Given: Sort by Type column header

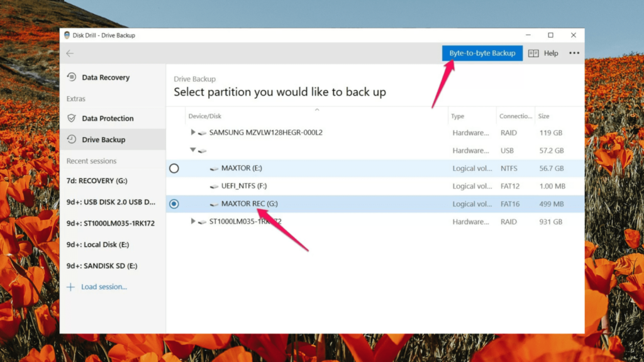Looking at the screenshot, I should coord(458,116).
